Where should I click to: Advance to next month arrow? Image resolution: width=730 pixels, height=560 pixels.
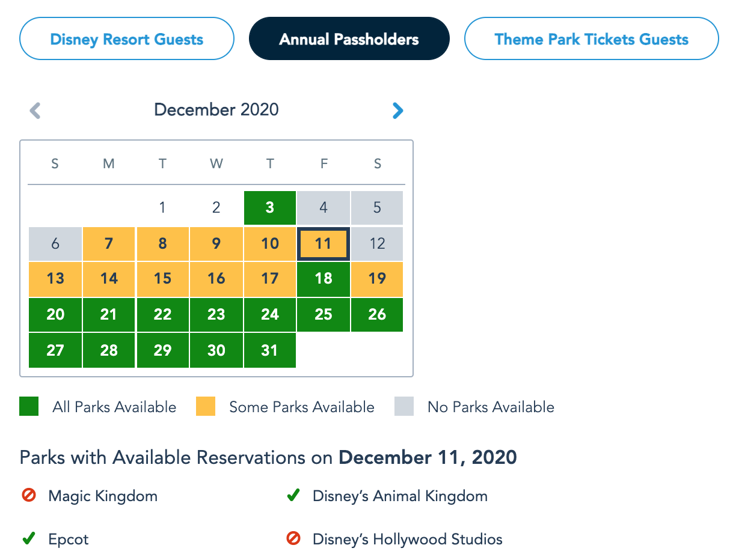(397, 111)
